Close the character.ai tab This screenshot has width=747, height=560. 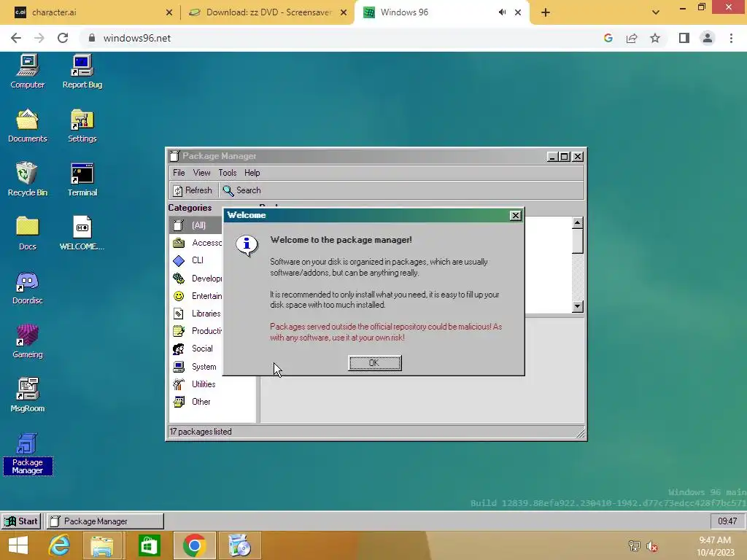[x=169, y=12]
